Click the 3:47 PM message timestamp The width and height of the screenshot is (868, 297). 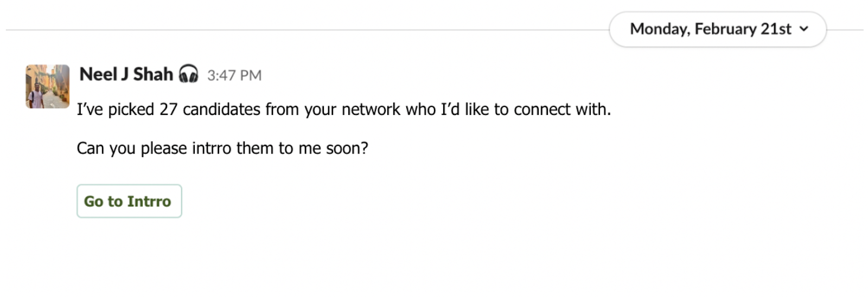click(x=234, y=75)
